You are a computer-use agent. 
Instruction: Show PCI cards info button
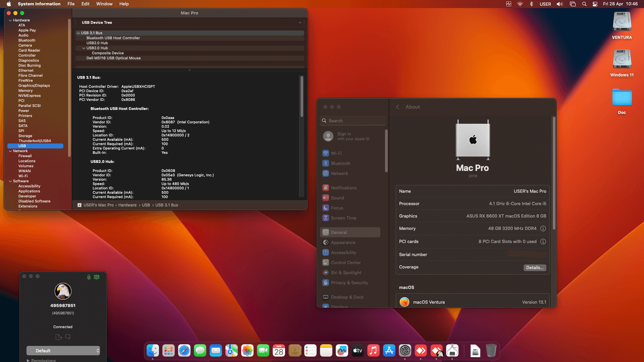(x=543, y=242)
